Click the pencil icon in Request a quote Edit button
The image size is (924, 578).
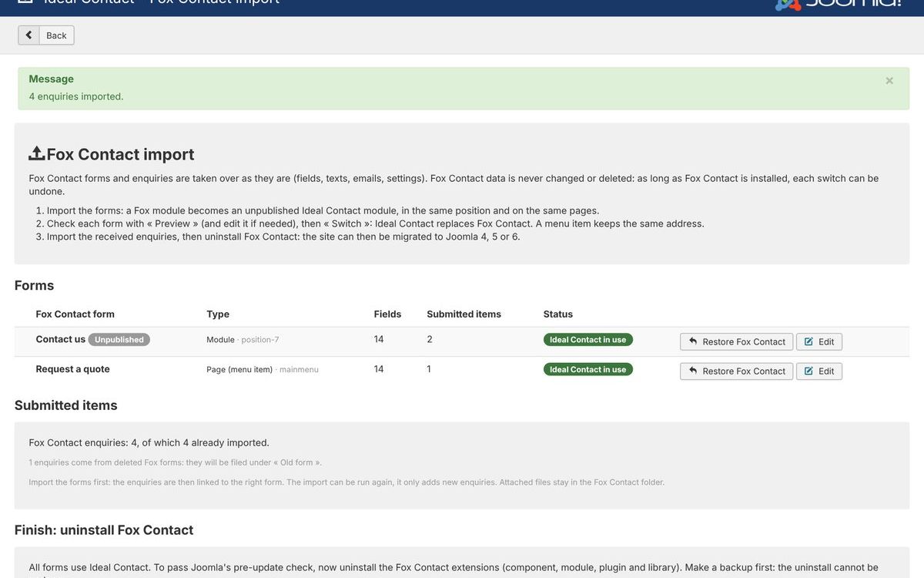tap(808, 371)
